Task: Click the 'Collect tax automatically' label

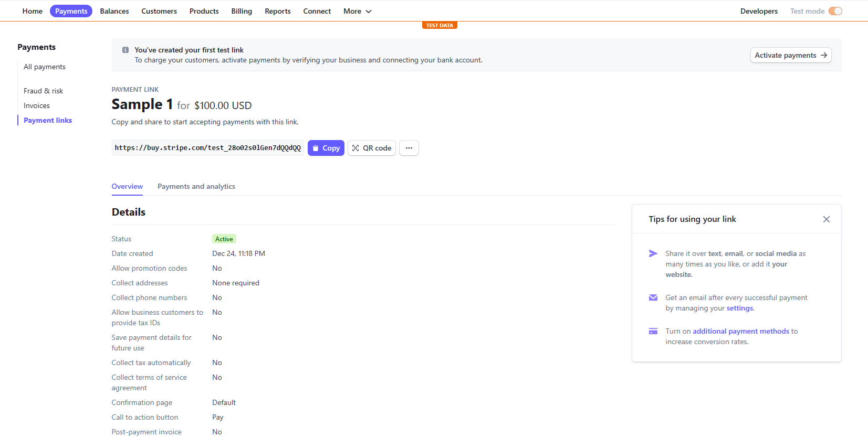Action: pyautogui.click(x=151, y=362)
